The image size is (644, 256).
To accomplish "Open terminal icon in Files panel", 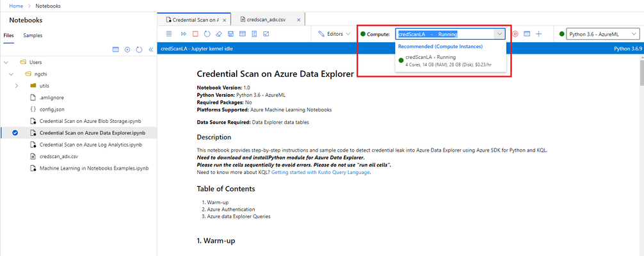I will [x=115, y=49].
